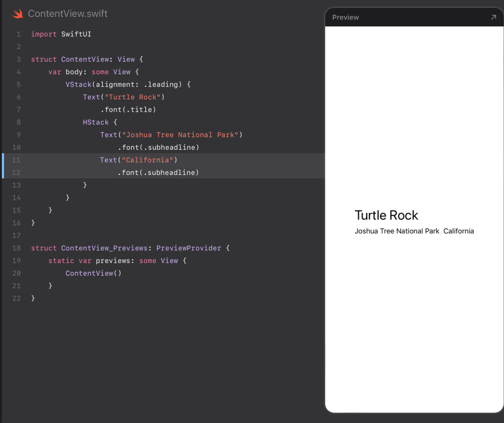Select the ContentView.swift file title
The width and height of the screenshot is (504, 423).
click(68, 14)
